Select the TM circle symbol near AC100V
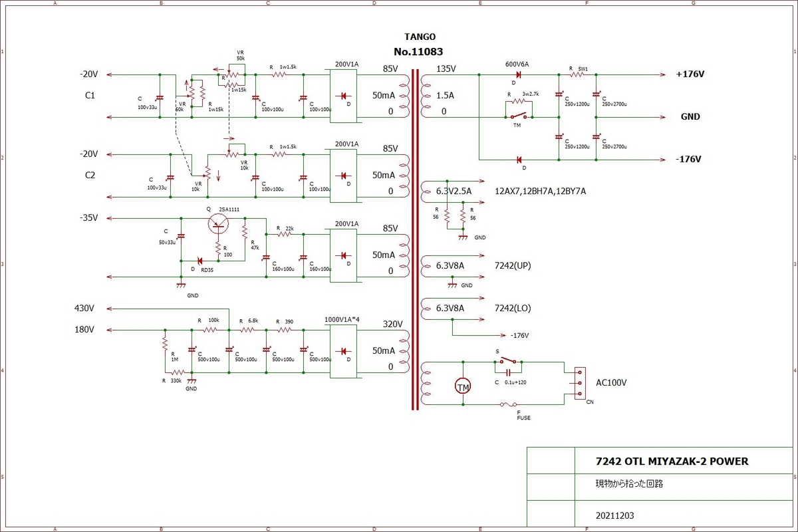The width and height of the screenshot is (798, 532). [463, 386]
